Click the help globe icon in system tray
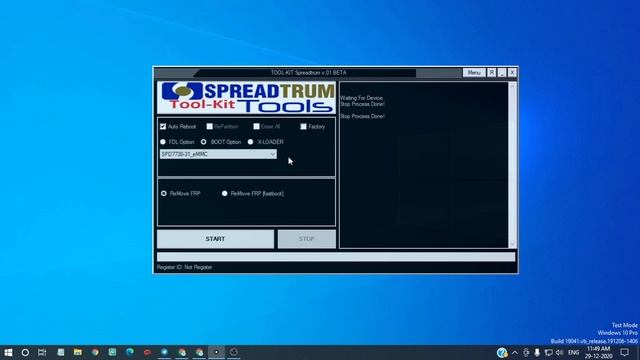 coord(502,352)
